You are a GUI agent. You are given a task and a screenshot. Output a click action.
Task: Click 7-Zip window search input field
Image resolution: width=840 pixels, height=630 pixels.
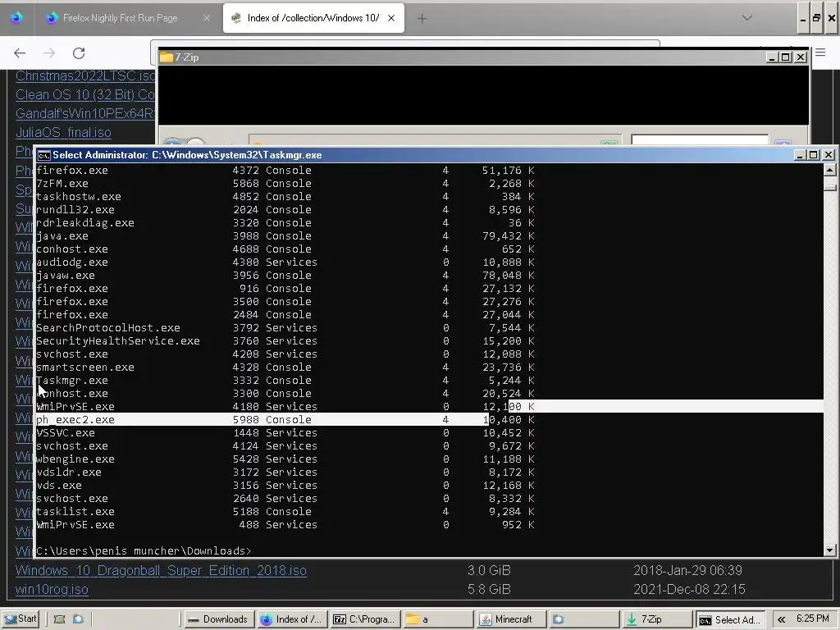700,139
